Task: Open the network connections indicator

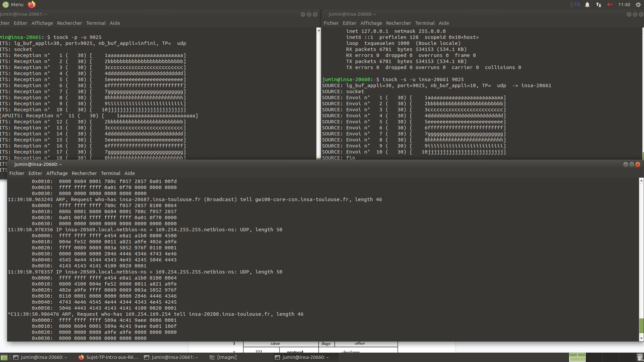Action: tap(599, 5)
